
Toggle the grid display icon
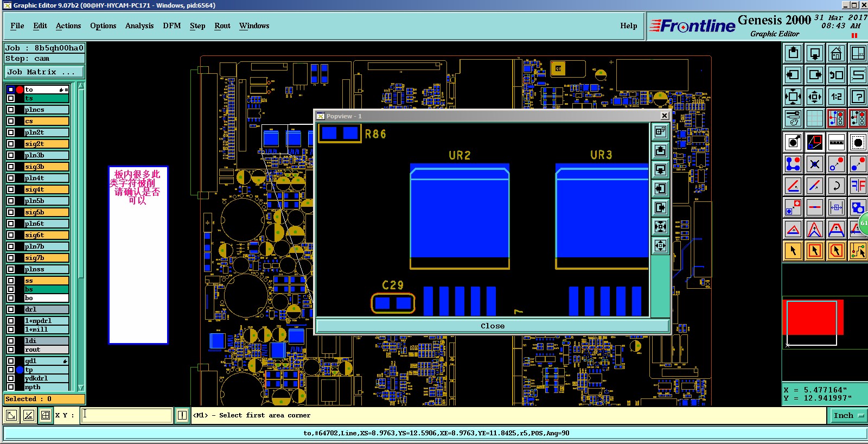click(814, 118)
